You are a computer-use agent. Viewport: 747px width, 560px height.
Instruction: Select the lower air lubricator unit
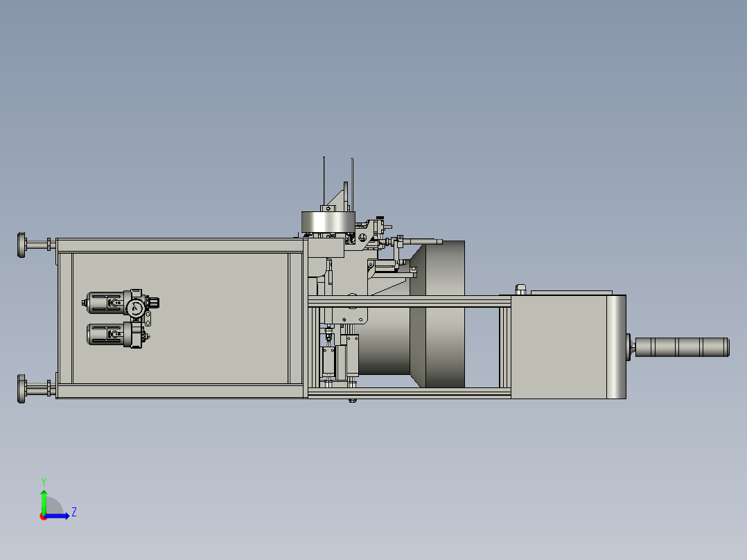point(116,335)
